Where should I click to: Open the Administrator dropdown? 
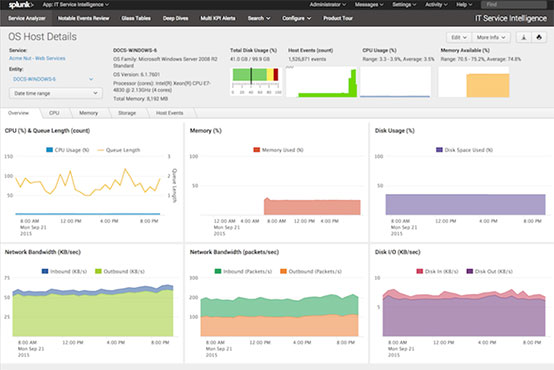point(328,5)
